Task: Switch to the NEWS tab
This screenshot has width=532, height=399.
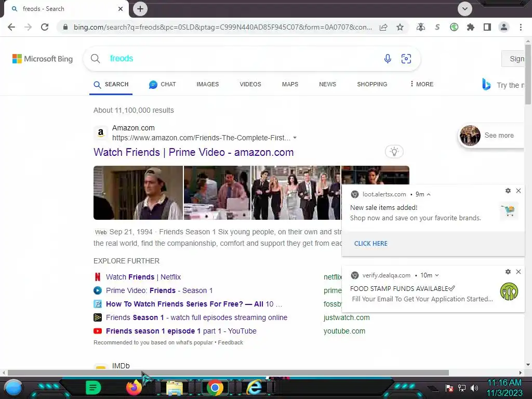Action: [327, 84]
